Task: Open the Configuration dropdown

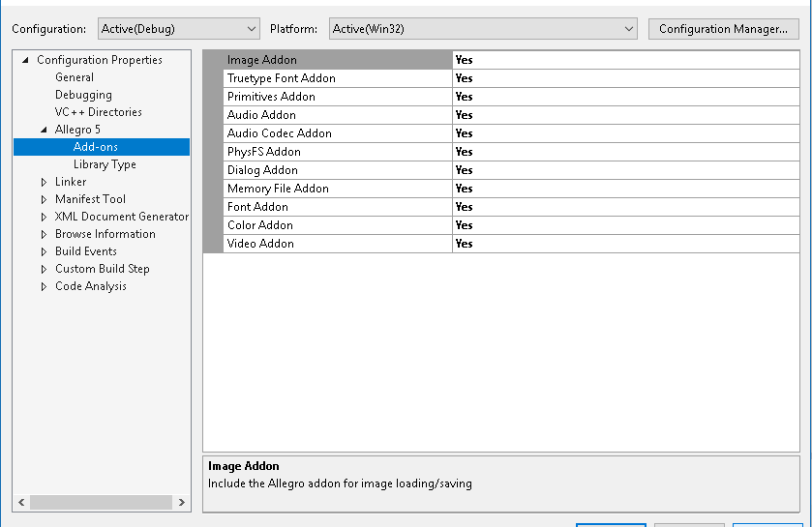Action: click(179, 29)
